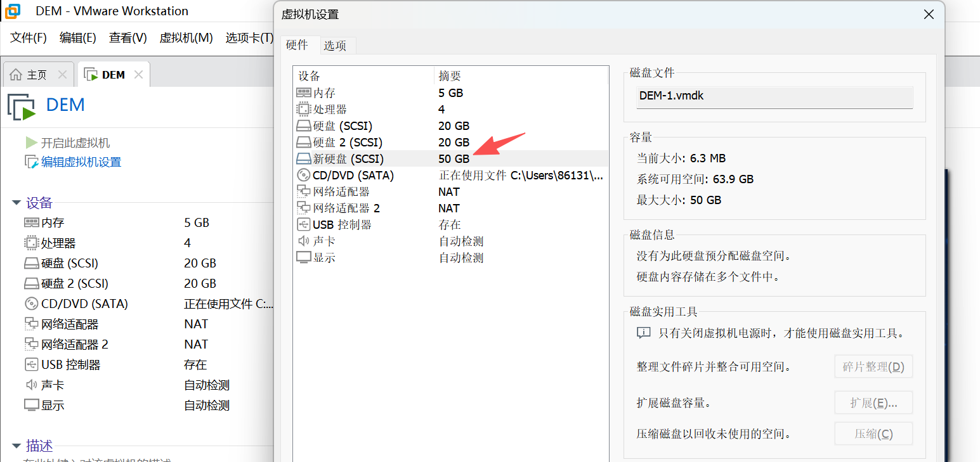Click the 设备 column header in dialog
980x462 pixels.
pyautogui.click(x=363, y=76)
